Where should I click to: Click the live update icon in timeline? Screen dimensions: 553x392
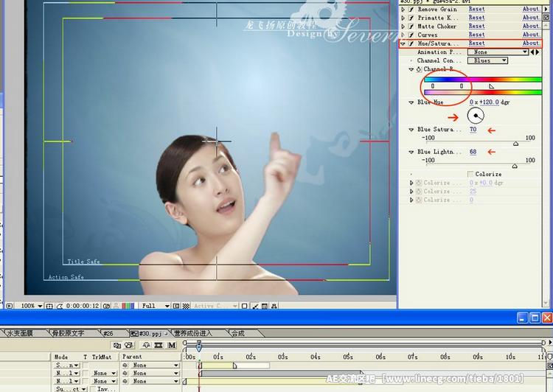[x=117, y=345]
